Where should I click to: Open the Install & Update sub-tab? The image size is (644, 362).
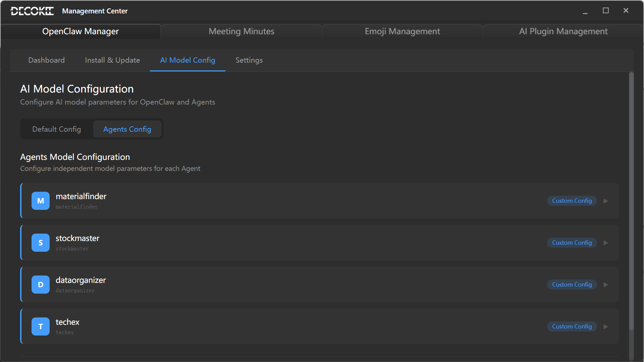[112, 60]
